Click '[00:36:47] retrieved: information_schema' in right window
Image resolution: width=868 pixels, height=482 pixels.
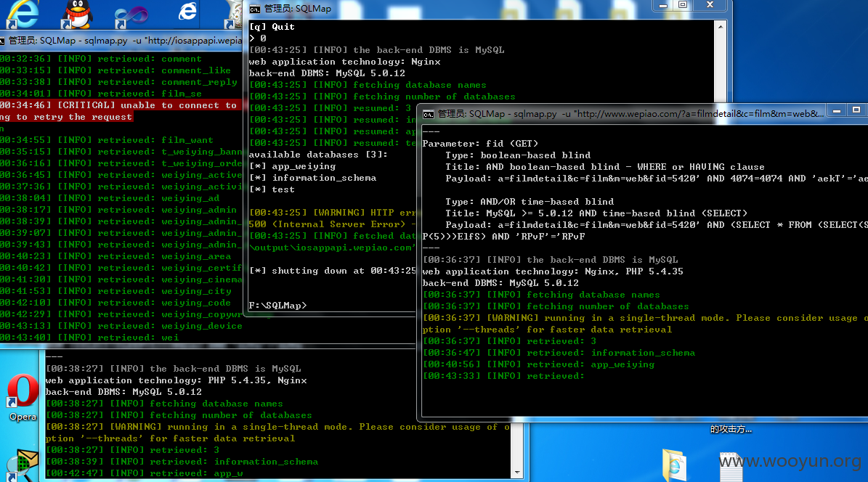pyautogui.click(x=559, y=353)
